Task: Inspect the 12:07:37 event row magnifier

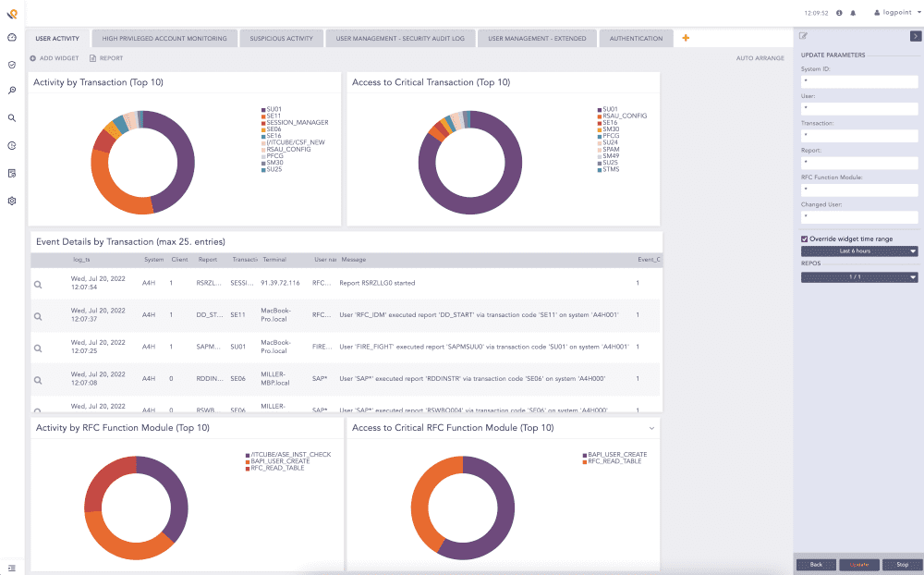Action: click(38, 317)
